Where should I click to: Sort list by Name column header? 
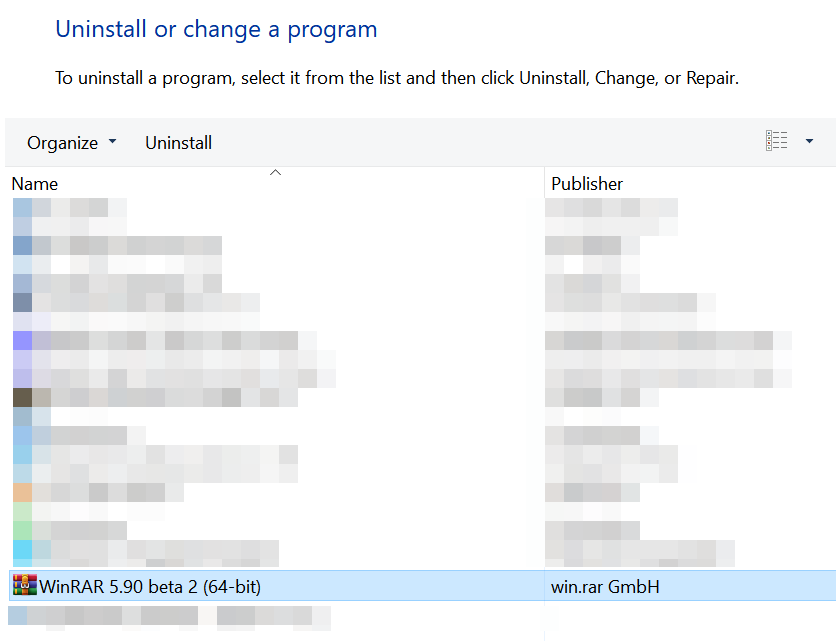[x=35, y=184]
